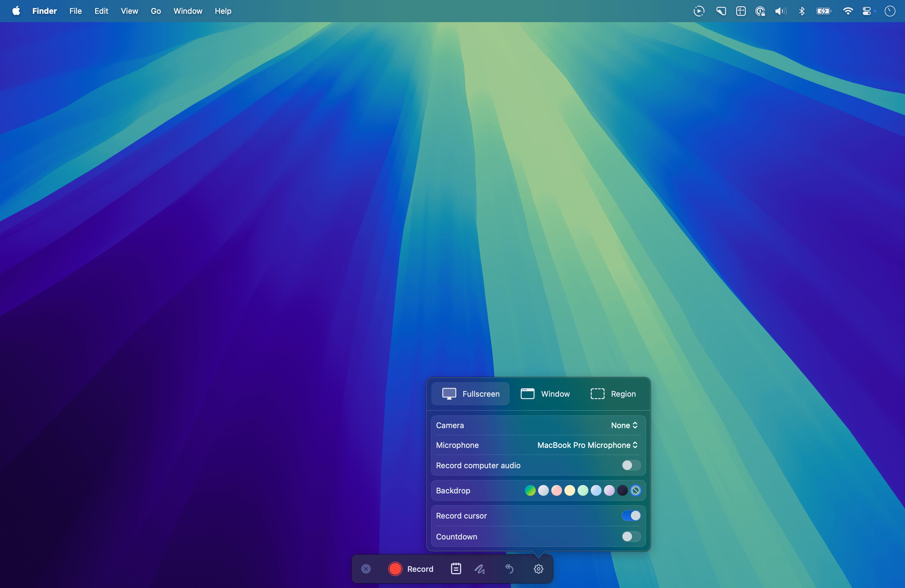
Task: Pick the green Backdrop color swatch
Action: pyautogui.click(x=530, y=490)
